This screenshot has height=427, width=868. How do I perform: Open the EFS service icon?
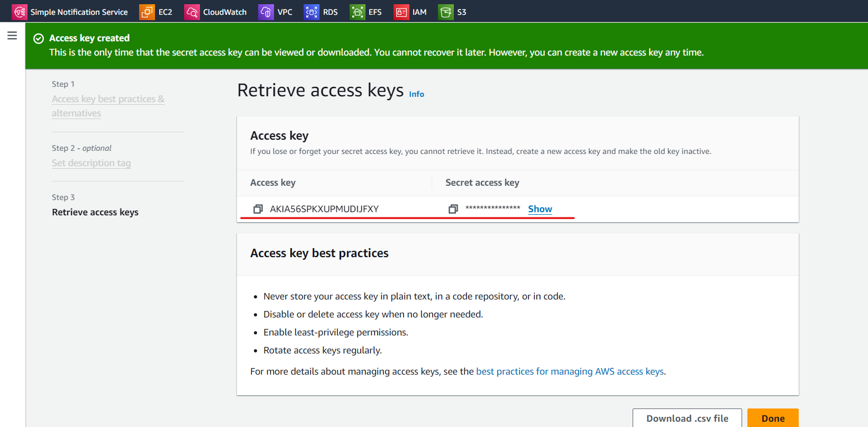(x=358, y=12)
